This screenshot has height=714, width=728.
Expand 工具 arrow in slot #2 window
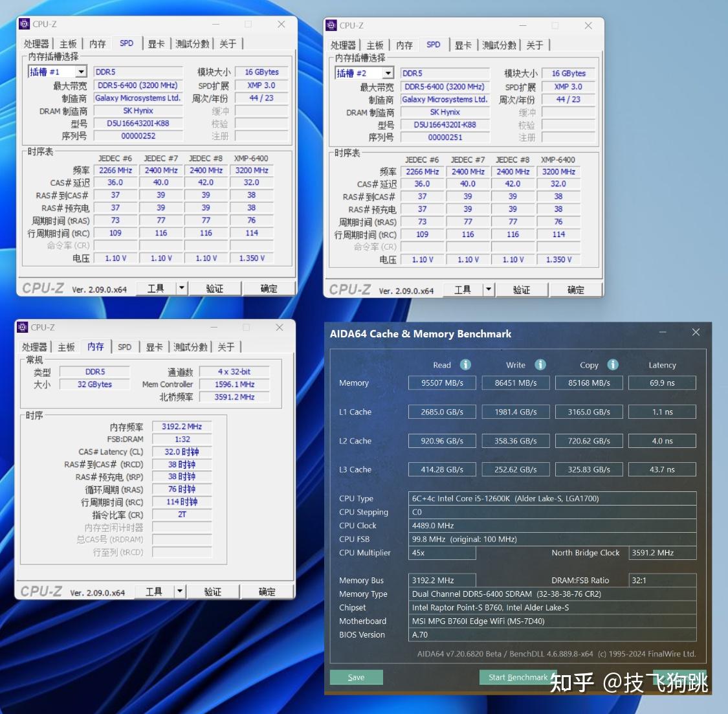489,290
